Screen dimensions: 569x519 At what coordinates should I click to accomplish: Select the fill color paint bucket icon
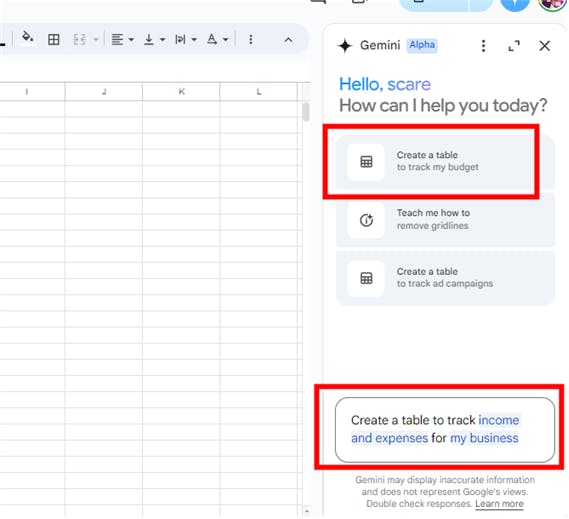(x=28, y=38)
